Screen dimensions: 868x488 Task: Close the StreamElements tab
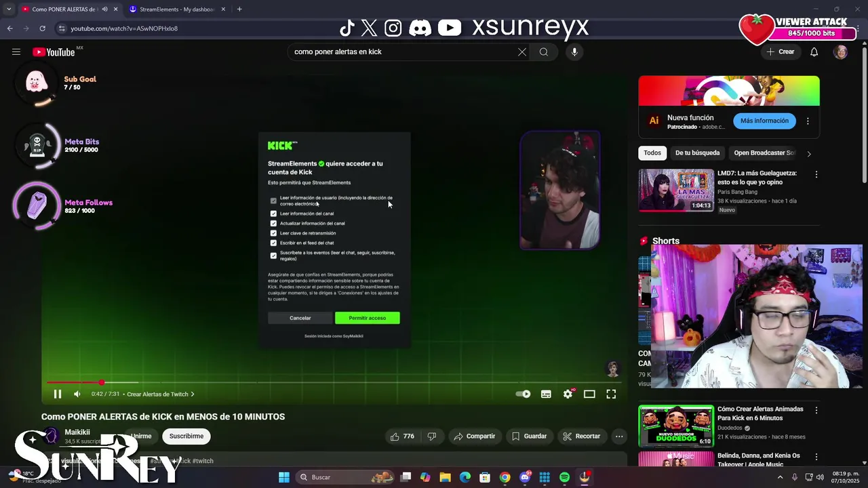coord(223,9)
